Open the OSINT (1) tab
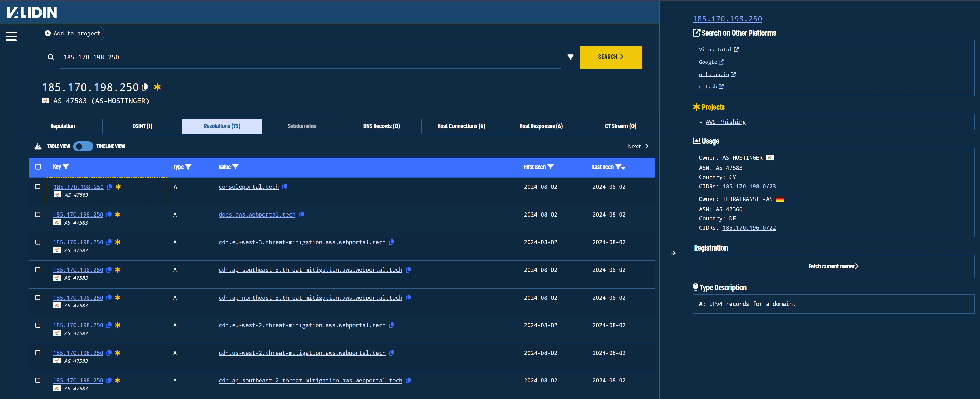This screenshot has height=399, width=980. [x=142, y=126]
